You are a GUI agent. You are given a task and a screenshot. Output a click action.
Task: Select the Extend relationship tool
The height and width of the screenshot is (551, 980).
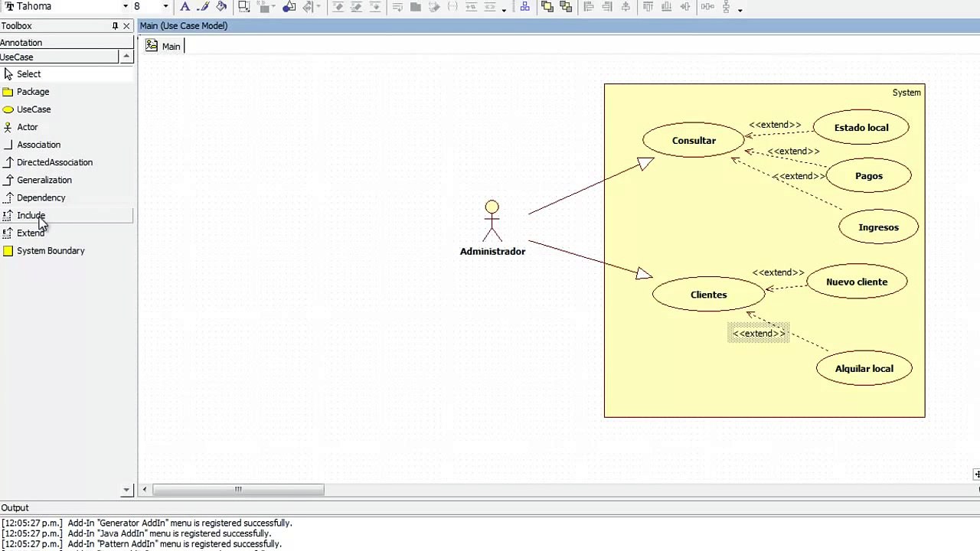(67, 233)
